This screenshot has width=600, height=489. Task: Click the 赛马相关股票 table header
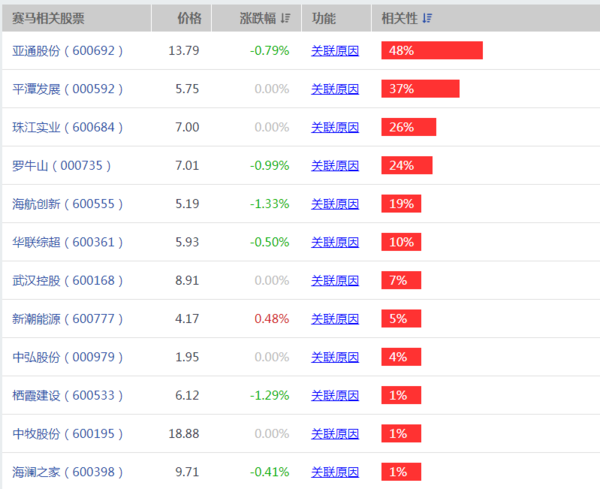point(47,19)
